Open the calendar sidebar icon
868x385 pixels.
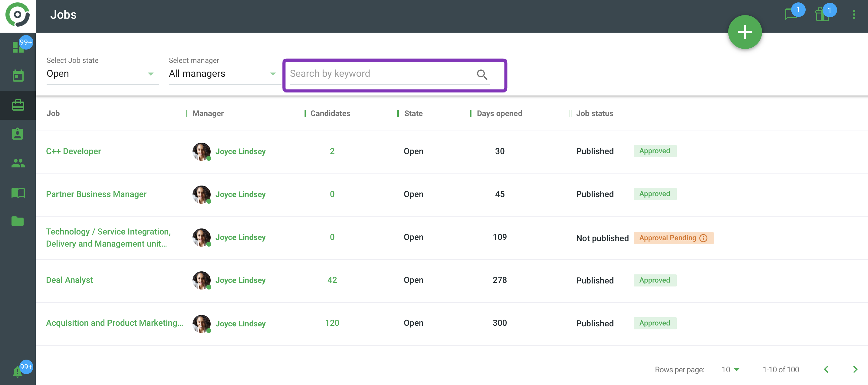click(x=18, y=76)
